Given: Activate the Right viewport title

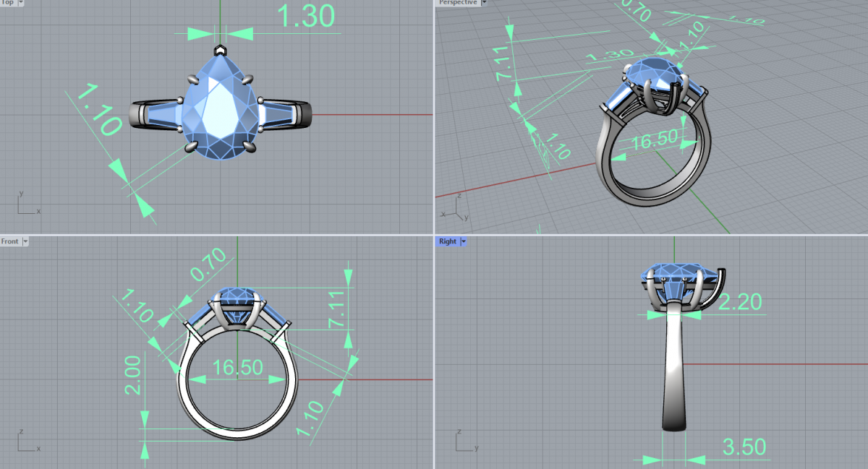Looking at the screenshot, I should (x=448, y=241).
